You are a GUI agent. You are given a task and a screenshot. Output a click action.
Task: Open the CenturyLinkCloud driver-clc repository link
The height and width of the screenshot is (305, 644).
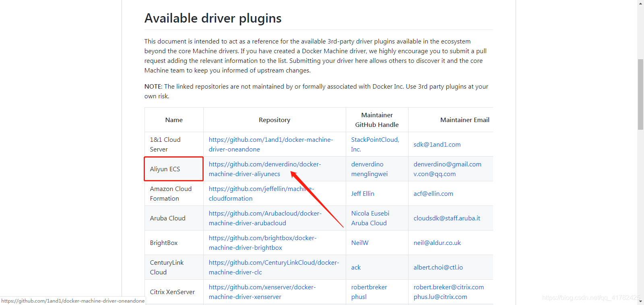(x=274, y=267)
